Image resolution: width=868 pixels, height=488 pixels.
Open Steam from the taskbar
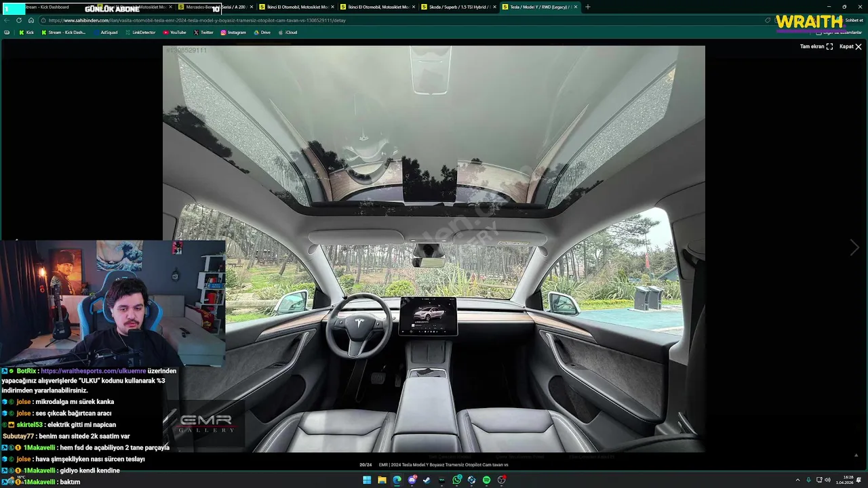pyautogui.click(x=427, y=480)
